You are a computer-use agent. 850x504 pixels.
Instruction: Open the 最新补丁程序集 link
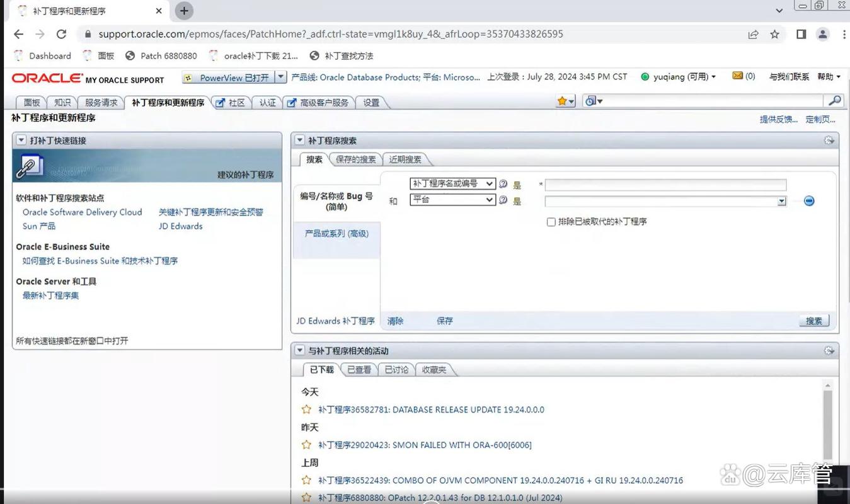click(51, 295)
